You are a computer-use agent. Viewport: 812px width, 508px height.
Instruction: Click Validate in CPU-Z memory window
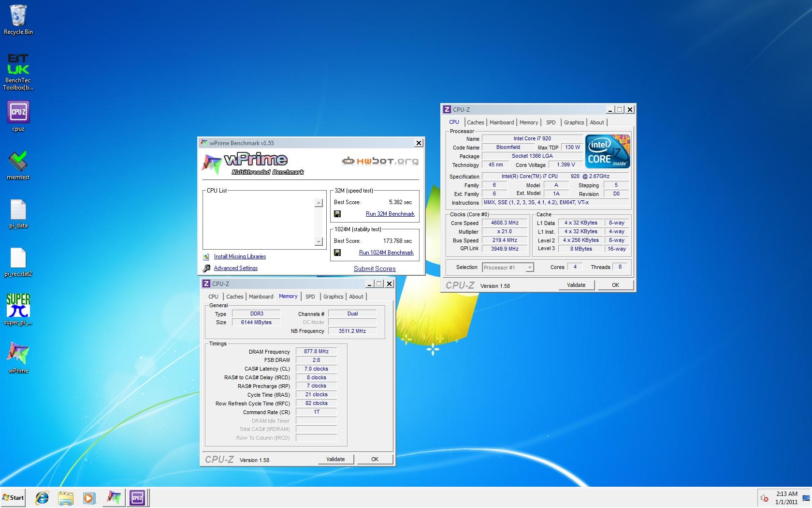coord(335,459)
